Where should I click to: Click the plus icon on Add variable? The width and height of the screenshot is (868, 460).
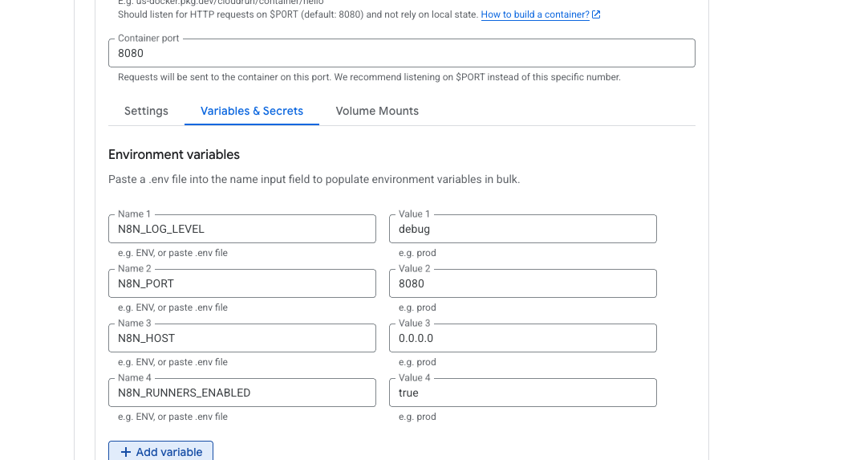[126, 452]
